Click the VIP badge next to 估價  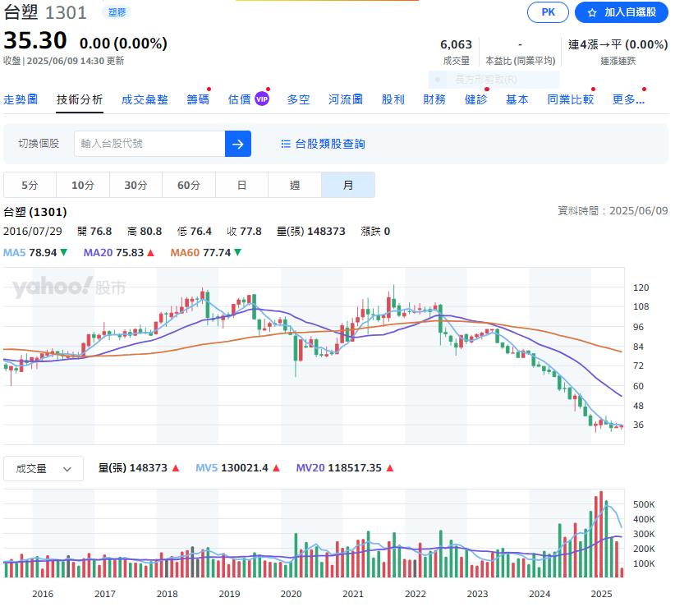point(262,99)
